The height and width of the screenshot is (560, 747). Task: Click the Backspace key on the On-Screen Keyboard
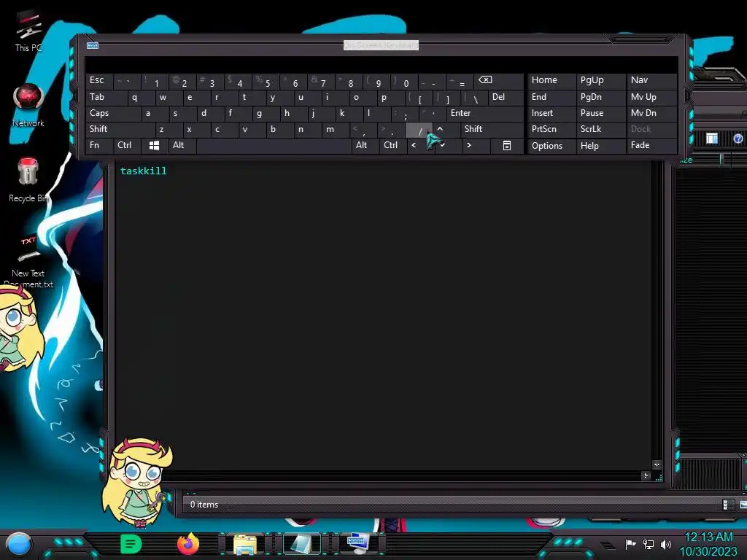click(498, 80)
